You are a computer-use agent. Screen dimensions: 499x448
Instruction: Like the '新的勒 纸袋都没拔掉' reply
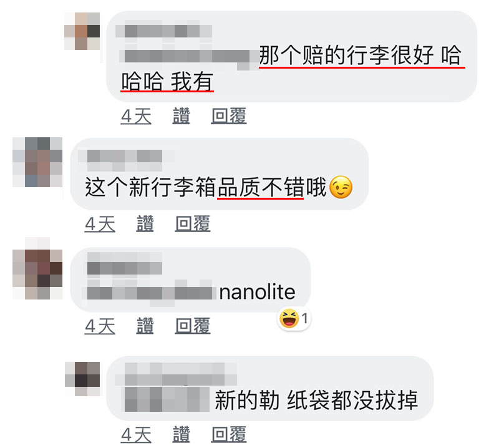pos(181,435)
